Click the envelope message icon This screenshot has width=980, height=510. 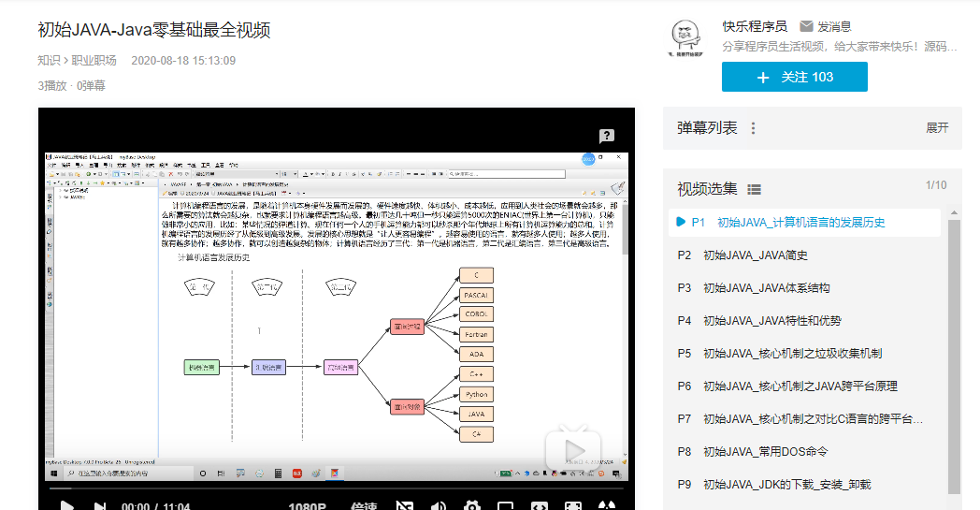coord(806,26)
